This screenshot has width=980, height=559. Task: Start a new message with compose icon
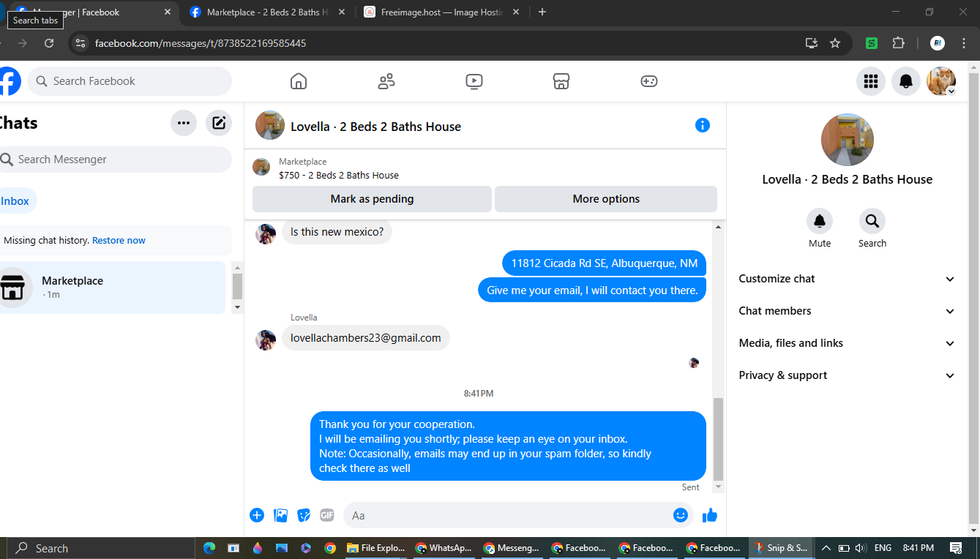tap(219, 123)
